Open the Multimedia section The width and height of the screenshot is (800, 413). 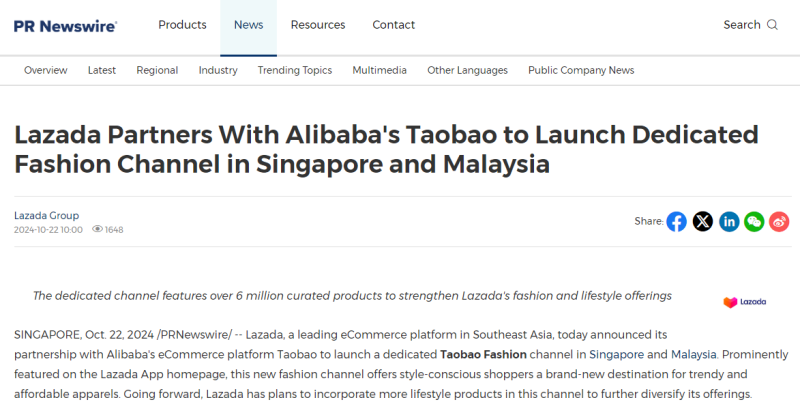[379, 70]
